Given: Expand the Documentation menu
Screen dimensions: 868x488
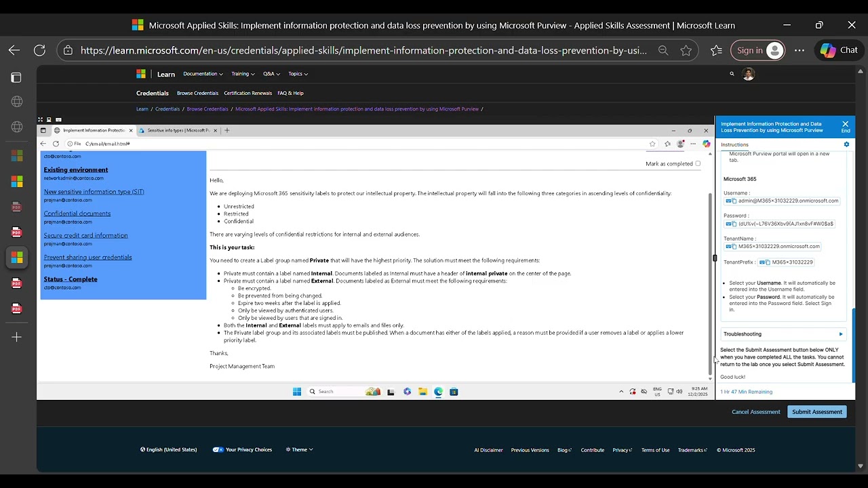Looking at the screenshot, I should 203,74.
